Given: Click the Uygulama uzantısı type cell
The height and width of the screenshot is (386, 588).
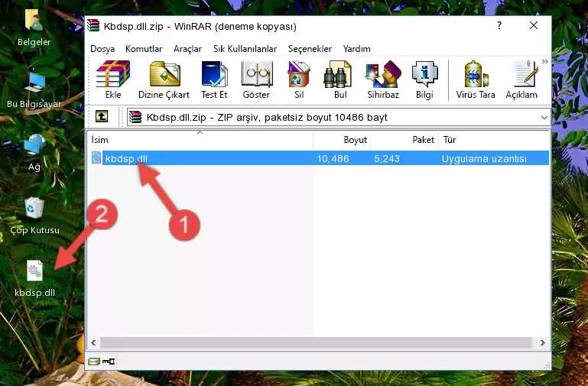Looking at the screenshot, I should [484, 158].
